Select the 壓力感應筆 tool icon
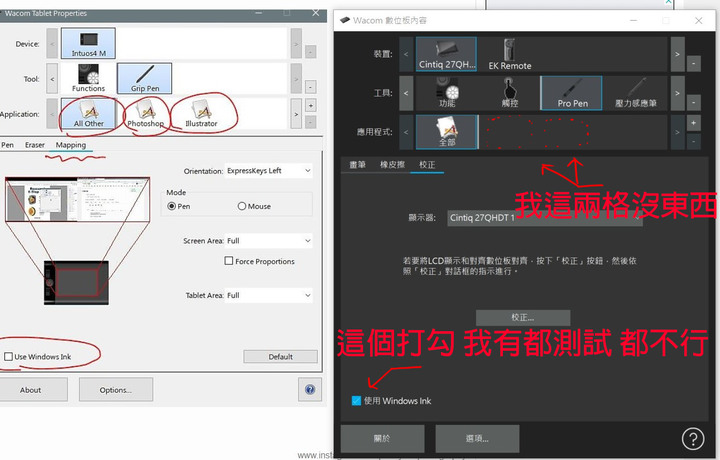Image resolution: width=720 pixels, height=460 pixels. coord(636,93)
